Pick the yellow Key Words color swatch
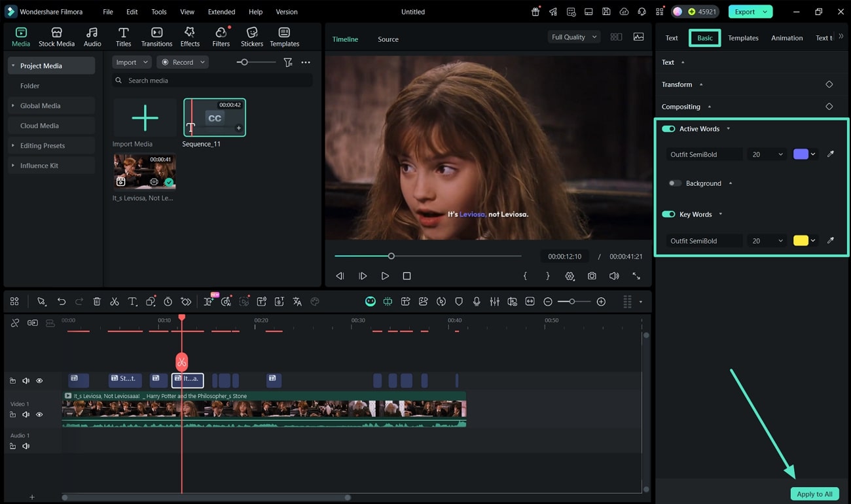This screenshot has width=851, height=504. (802, 240)
